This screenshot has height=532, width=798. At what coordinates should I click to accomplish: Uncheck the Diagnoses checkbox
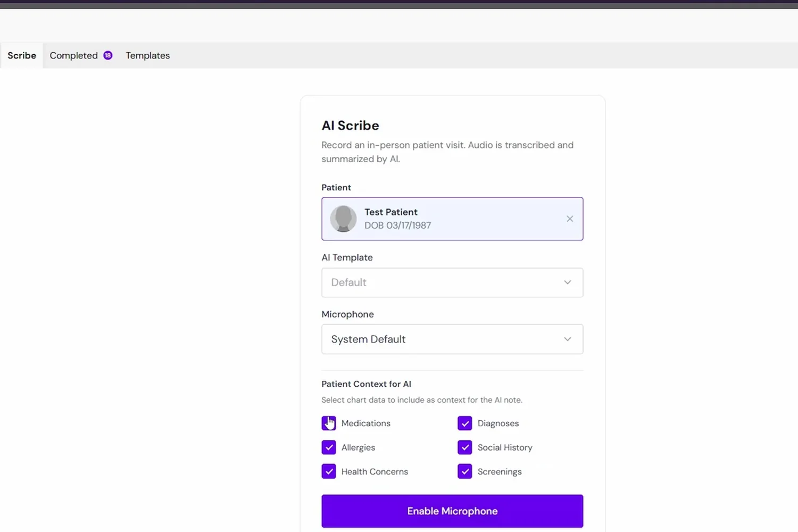click(x=465, y=423)
